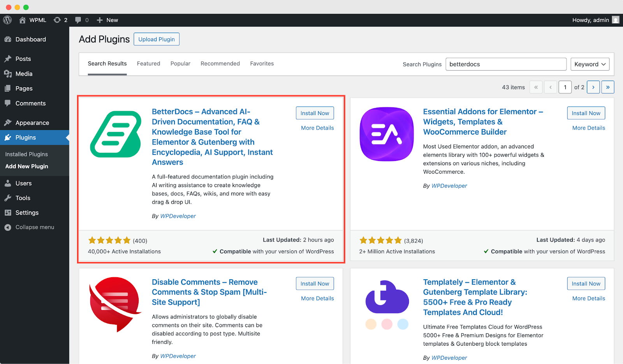Screen dimensions: 623x364
Task: Open Installed Plugins submenu item
Action: pos(26,154)
